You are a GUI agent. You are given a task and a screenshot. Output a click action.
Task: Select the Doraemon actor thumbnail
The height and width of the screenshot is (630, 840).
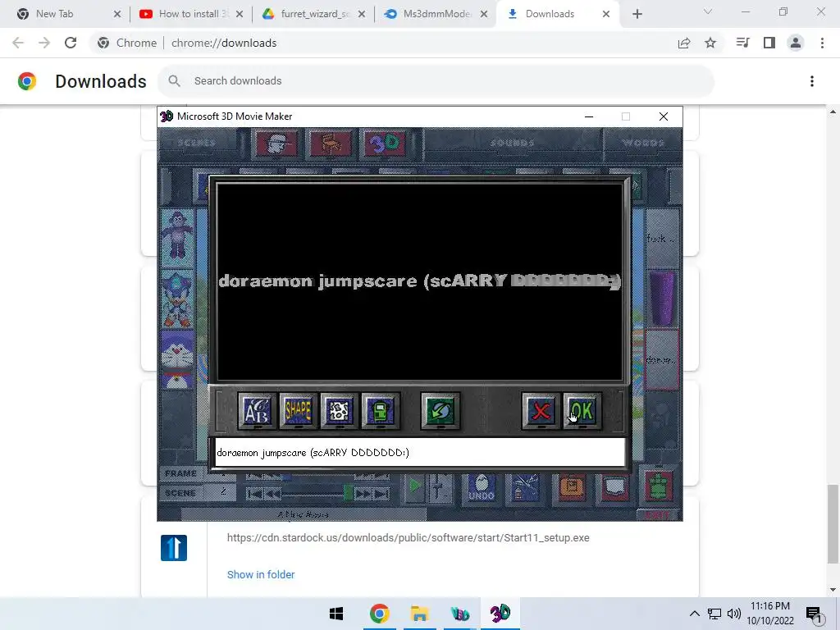(177, 359)
